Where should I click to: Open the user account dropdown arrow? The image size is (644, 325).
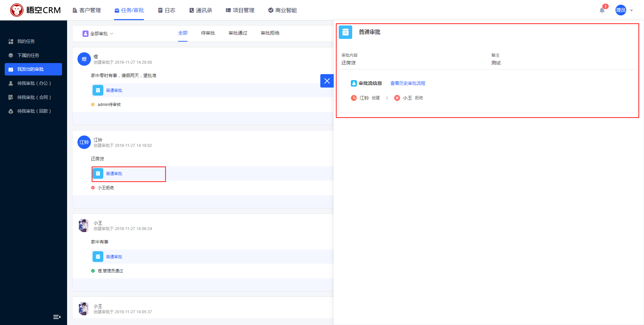click(631, 10)
